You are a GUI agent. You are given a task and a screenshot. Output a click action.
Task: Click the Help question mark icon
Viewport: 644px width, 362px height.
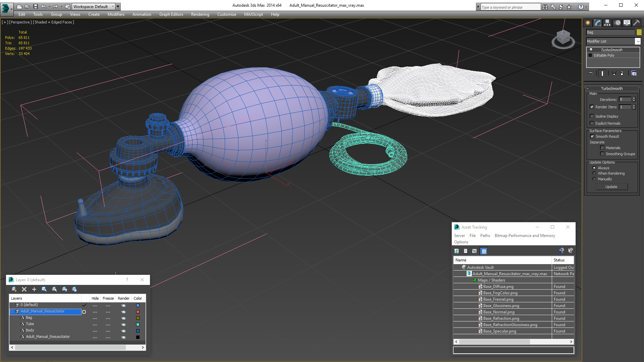point(581,7)
